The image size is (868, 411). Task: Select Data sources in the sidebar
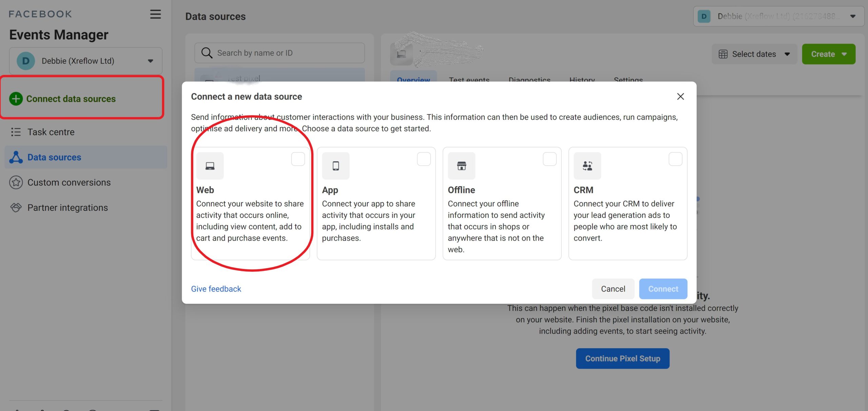coord(86,157)
